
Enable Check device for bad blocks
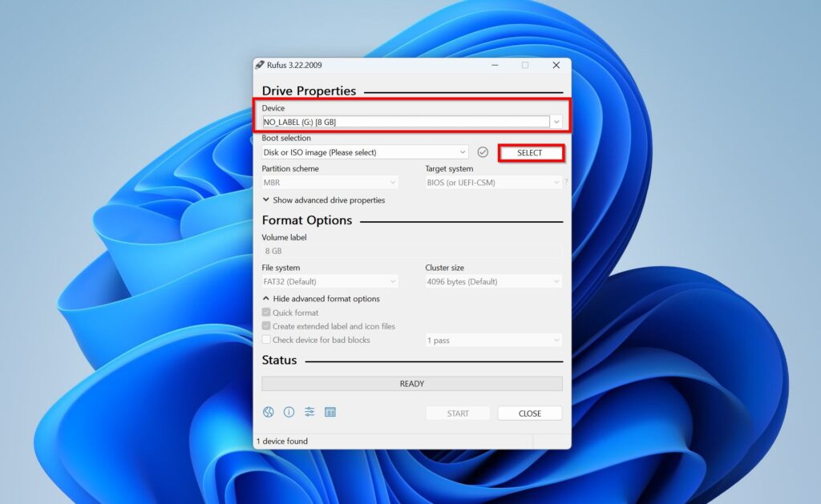coord(267,340)
